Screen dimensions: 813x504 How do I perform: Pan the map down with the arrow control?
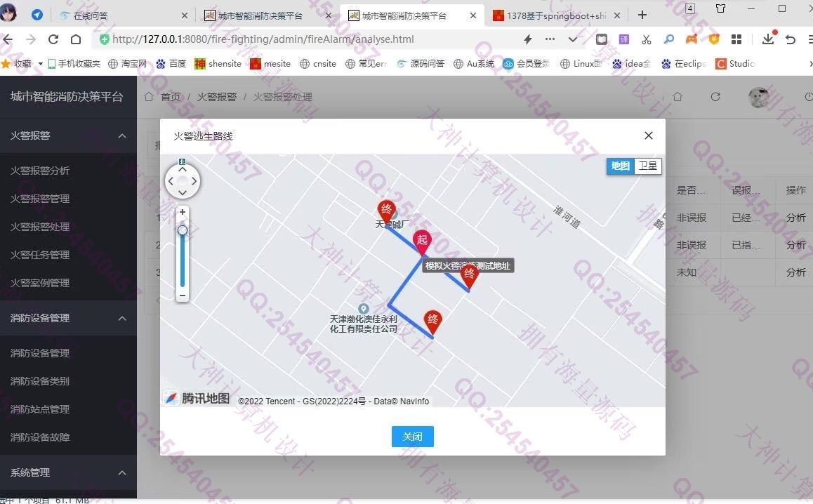point(183,192)
